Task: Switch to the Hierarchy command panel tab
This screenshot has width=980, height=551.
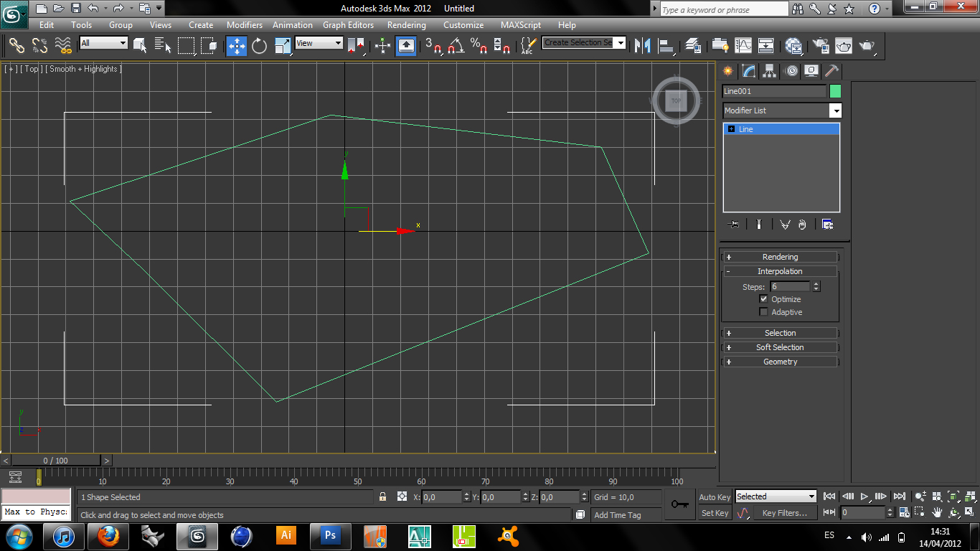Action: point(770,71)
